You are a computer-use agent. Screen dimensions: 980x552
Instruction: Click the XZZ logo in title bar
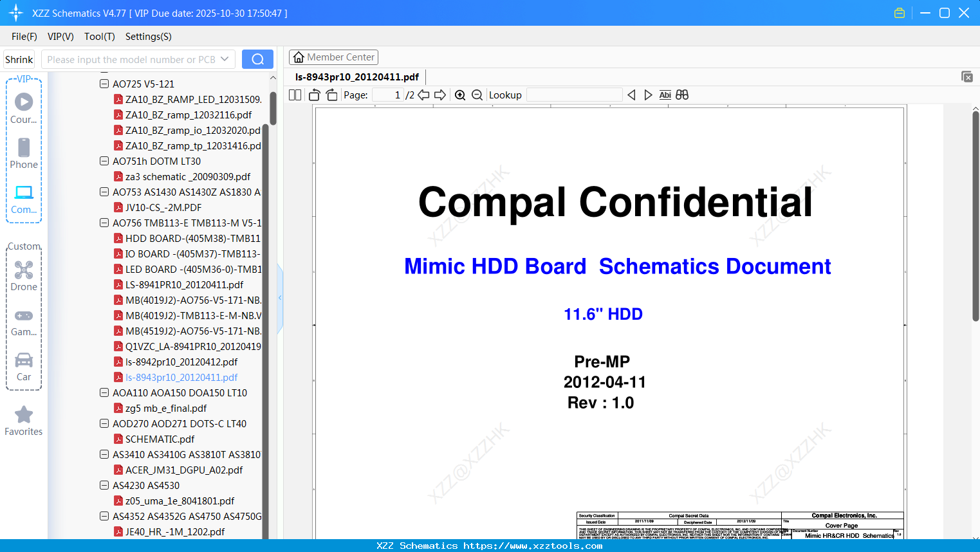(16, 13)
